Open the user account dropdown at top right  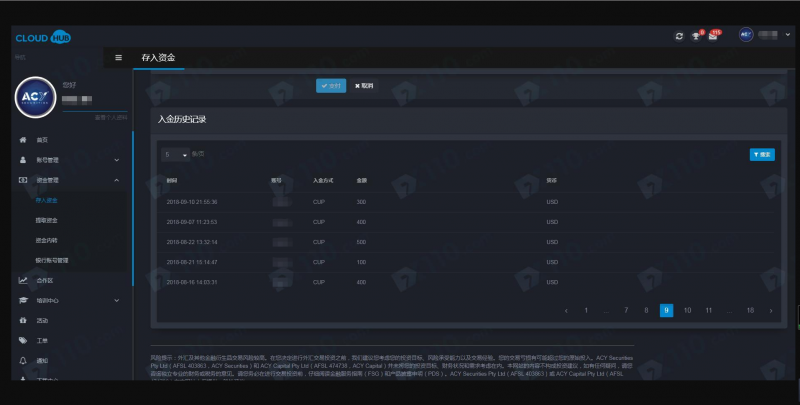[x=762, y=36]
